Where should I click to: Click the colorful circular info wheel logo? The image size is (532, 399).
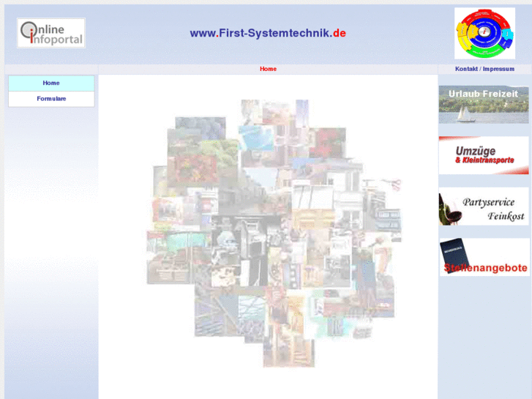pos(484,33)
